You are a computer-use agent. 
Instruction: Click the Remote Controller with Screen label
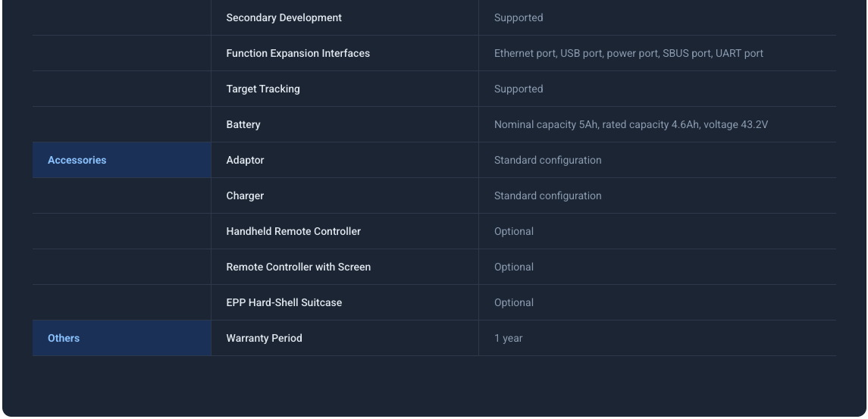click(298, 267)
